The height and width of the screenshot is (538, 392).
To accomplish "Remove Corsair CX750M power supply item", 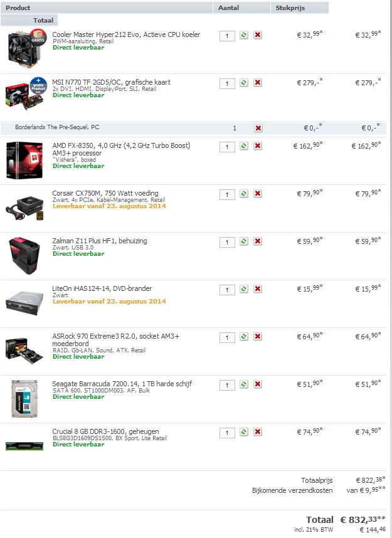I will coord(258,194).
